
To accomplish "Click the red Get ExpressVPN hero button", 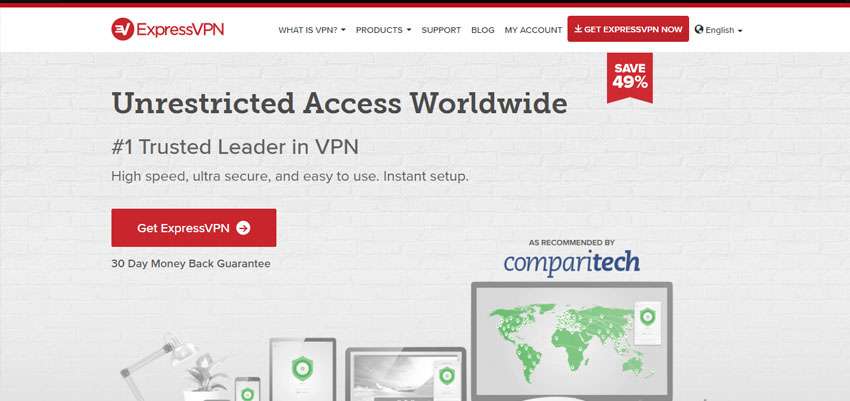I will click(194, 228).
